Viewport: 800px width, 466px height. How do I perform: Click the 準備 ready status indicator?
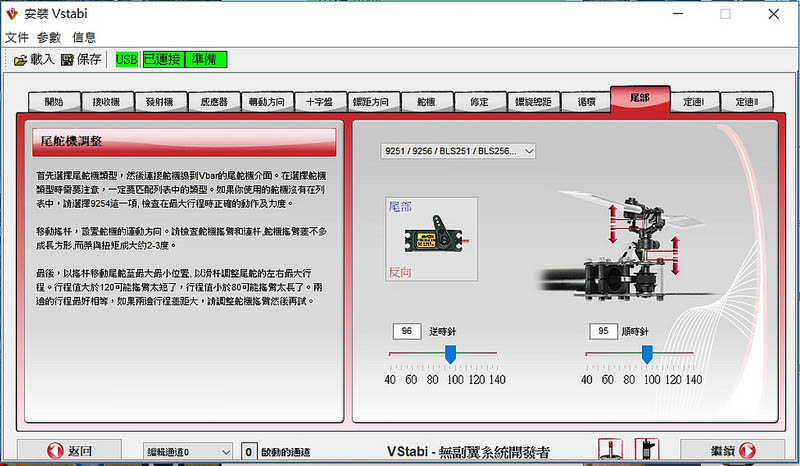(x=206, y=60)
